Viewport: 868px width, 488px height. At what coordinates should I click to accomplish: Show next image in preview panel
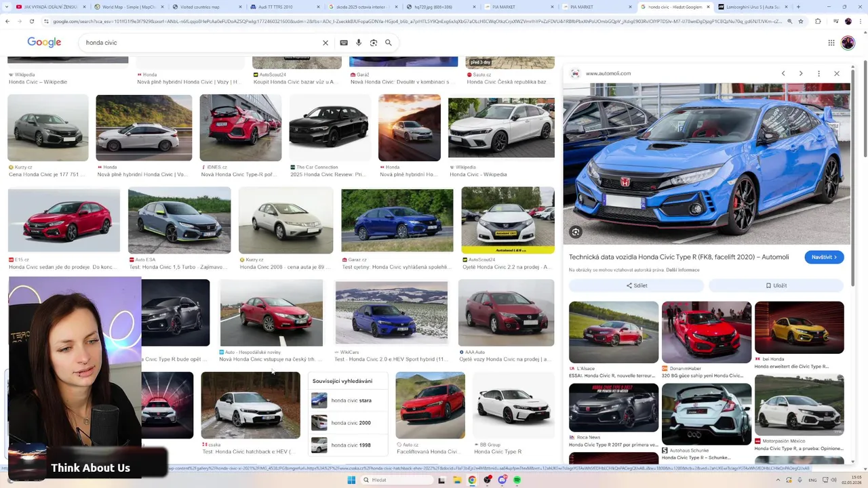801,73
